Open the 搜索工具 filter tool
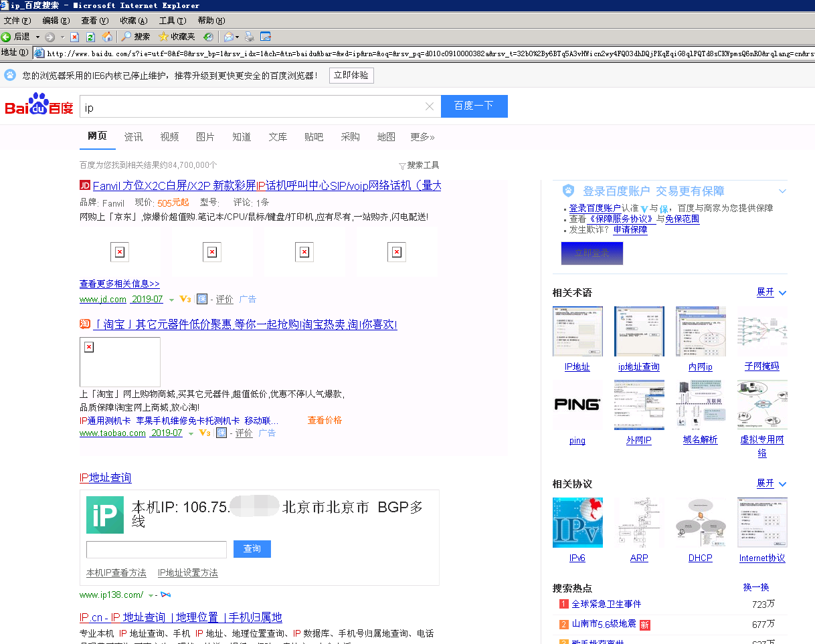The width and height of the screenshot is (815, 644). tap(419, 165)
